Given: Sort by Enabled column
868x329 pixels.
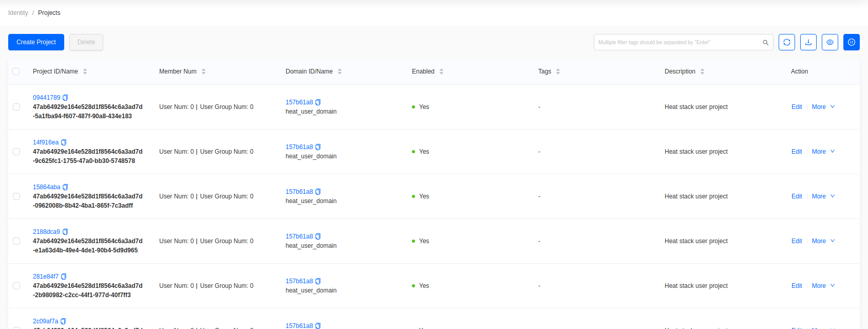Looking at the screenshot, I should click(441, 71).
